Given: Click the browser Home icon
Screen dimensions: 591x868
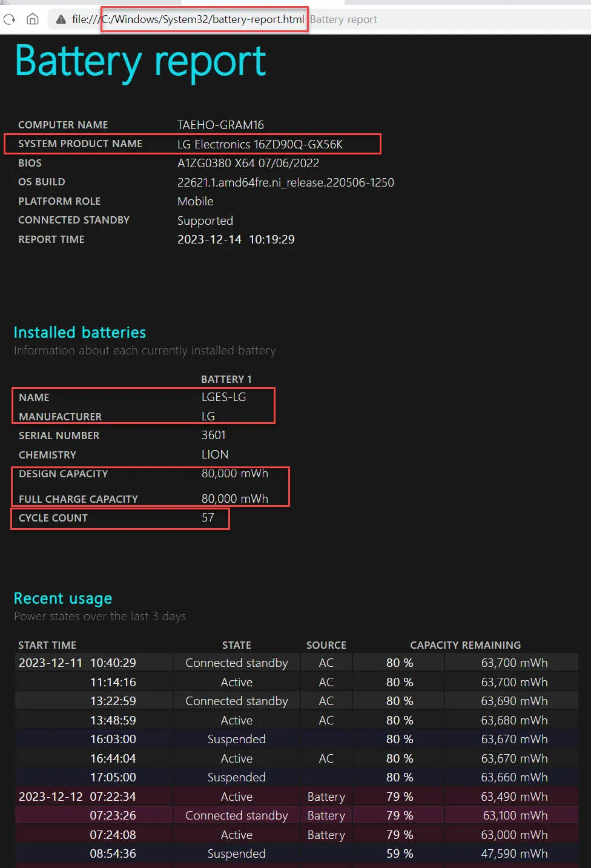Looking at the screenshot, I should (33, 19).
